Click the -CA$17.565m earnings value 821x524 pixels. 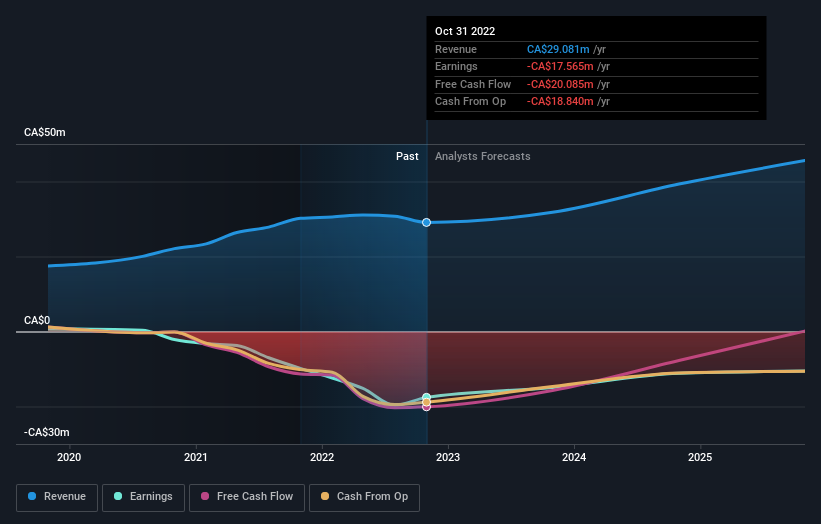(x=560, y=66)
